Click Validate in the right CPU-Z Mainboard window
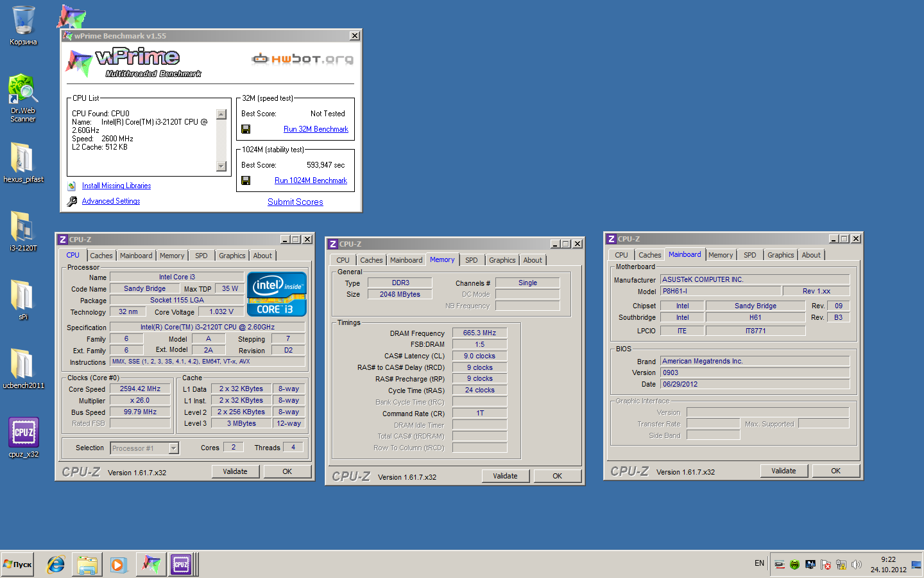The height and width of the screenshot is (578, 924). [783, 471]
